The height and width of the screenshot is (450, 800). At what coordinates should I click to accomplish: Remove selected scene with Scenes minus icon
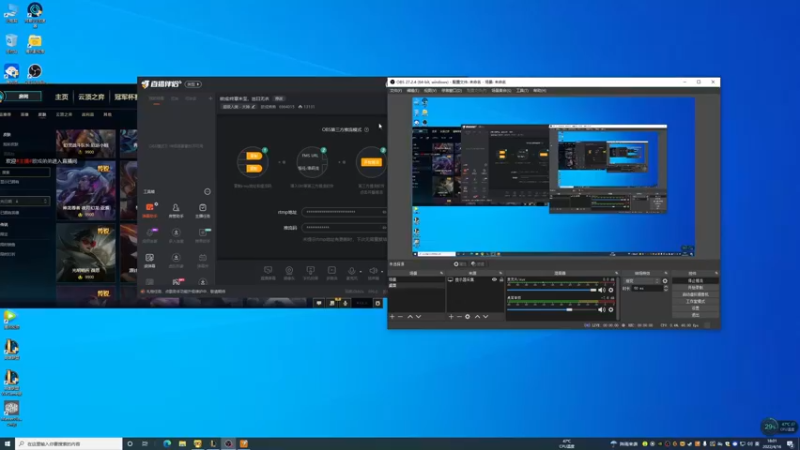click(401, 317)
